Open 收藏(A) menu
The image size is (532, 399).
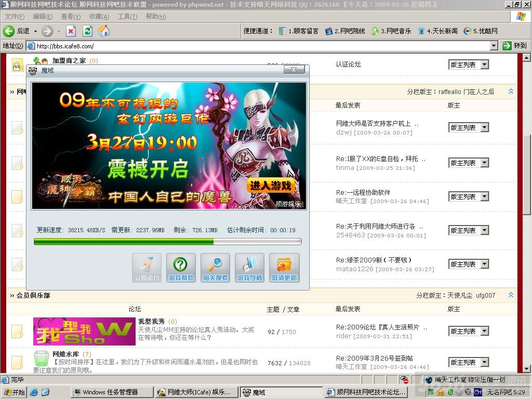[x=99, y=17]
